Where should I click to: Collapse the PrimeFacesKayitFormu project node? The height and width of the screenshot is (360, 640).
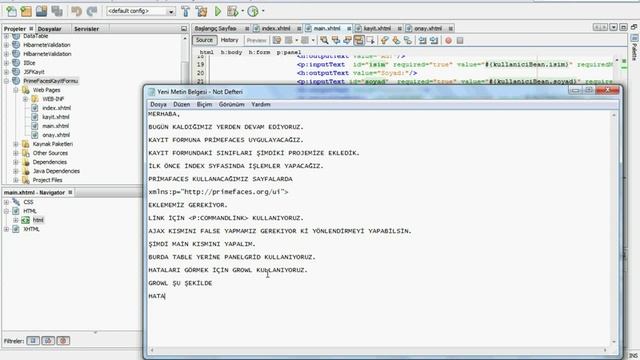coord(7,81)
